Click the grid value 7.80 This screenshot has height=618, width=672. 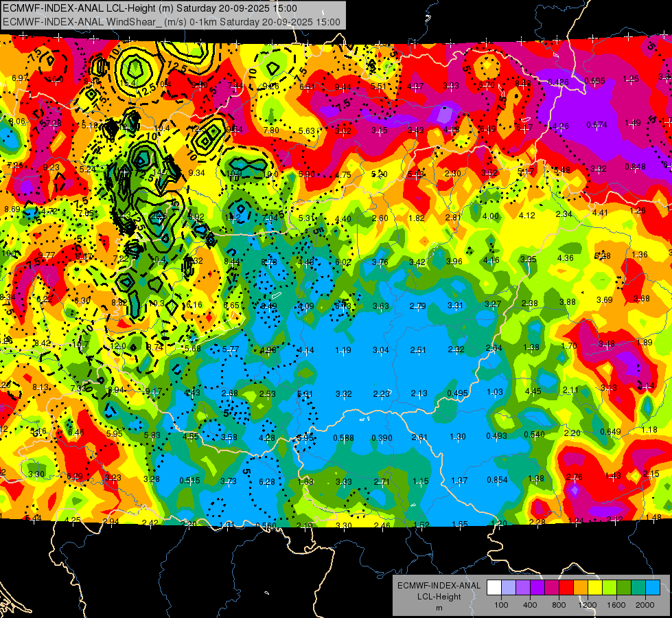pyautogui.click(x=271, y=130)
